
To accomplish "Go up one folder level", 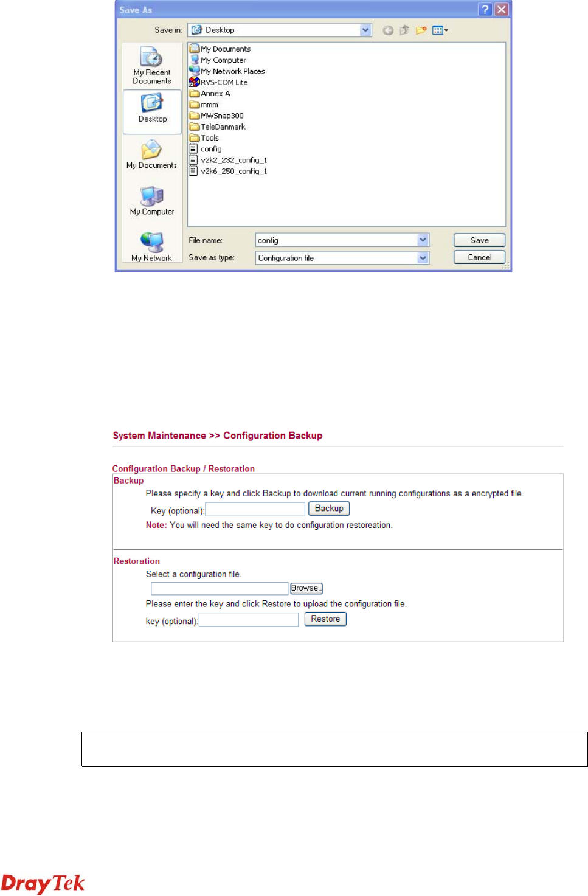I will [x=404, y=30].
